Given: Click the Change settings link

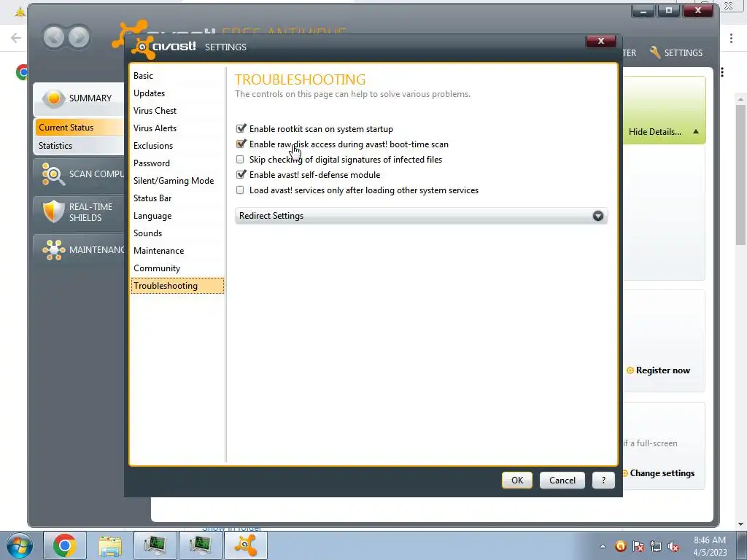Looking at the screenshot, I should (x=662, y=473).
